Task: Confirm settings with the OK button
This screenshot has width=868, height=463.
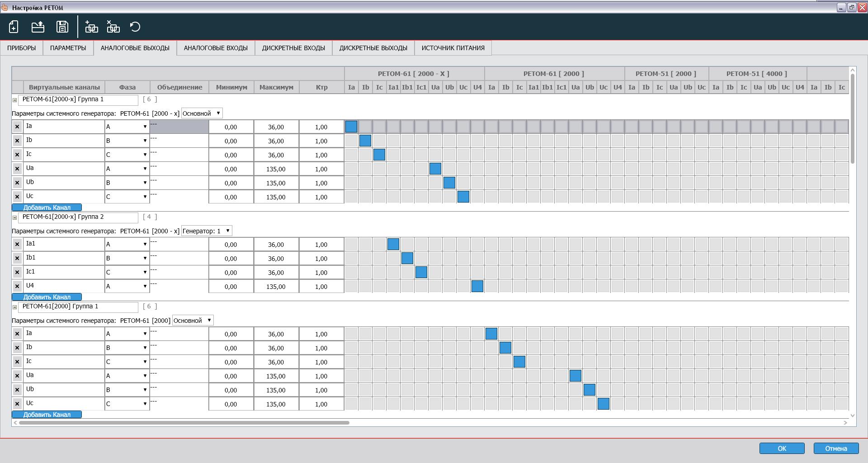Action: (x=782, y=449)
